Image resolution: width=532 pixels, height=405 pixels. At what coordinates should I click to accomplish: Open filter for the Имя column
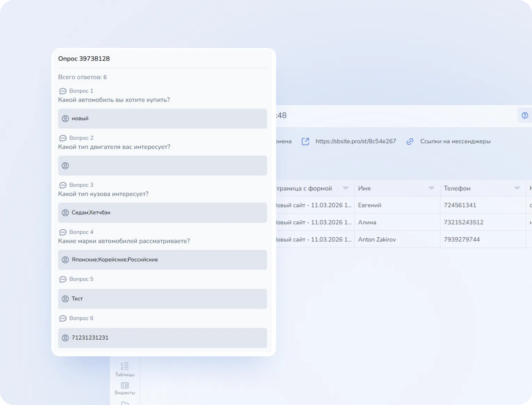click(431, 188)
